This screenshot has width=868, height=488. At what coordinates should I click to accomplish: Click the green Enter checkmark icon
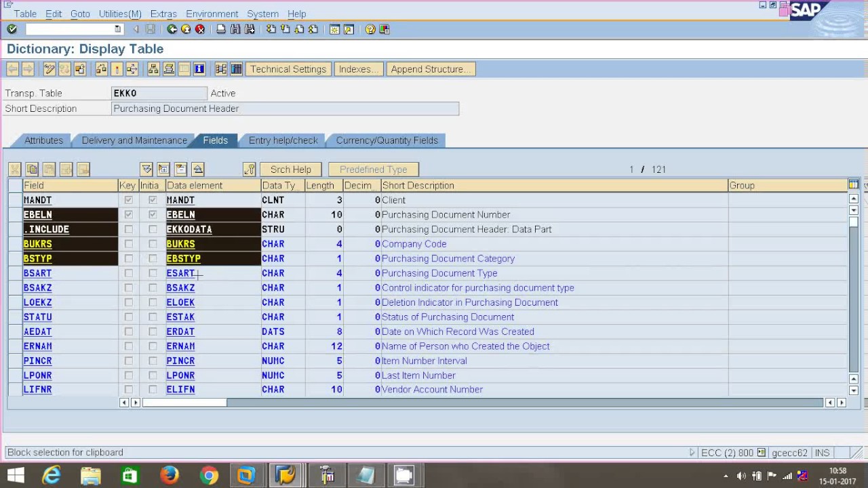coord(12,29)
